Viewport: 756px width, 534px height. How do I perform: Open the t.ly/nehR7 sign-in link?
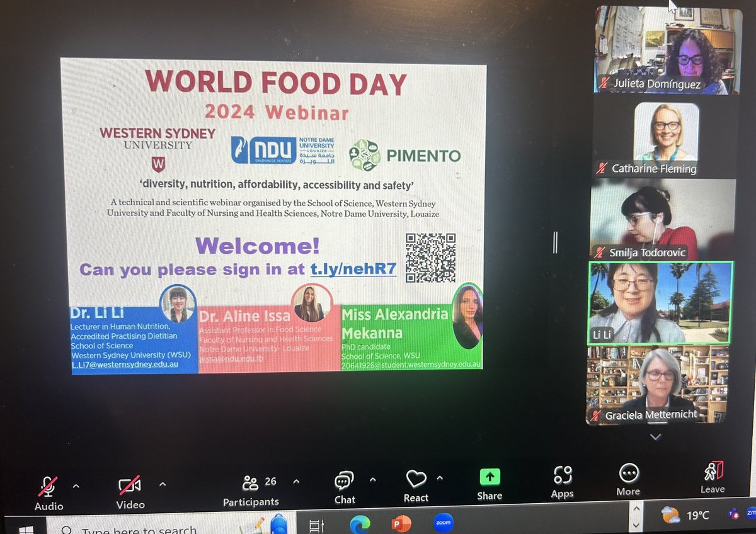(353, 269)
